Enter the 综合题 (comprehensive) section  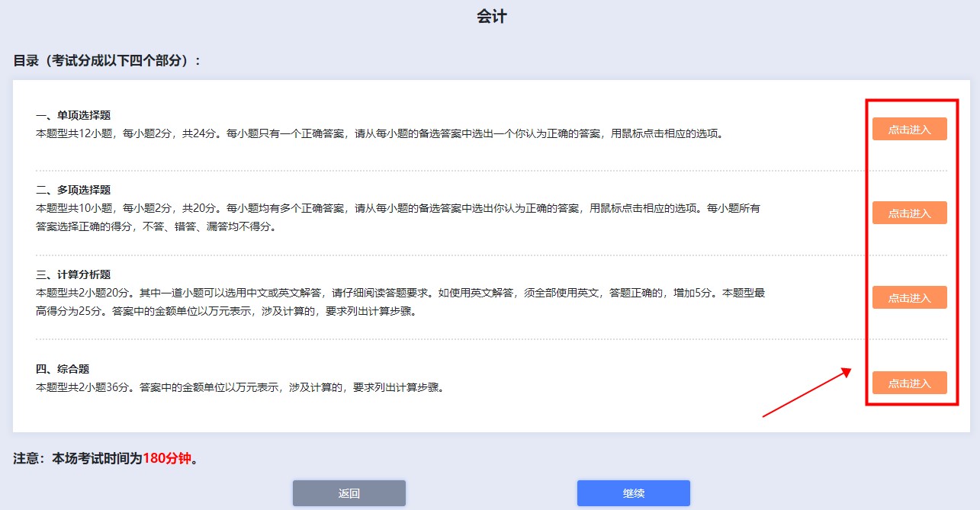click(908, 383)
